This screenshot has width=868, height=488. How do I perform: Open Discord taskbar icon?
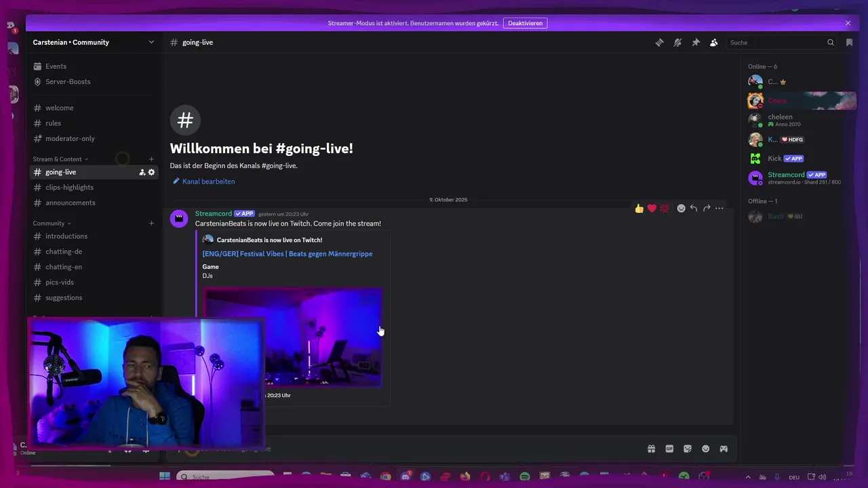(406, 476)
